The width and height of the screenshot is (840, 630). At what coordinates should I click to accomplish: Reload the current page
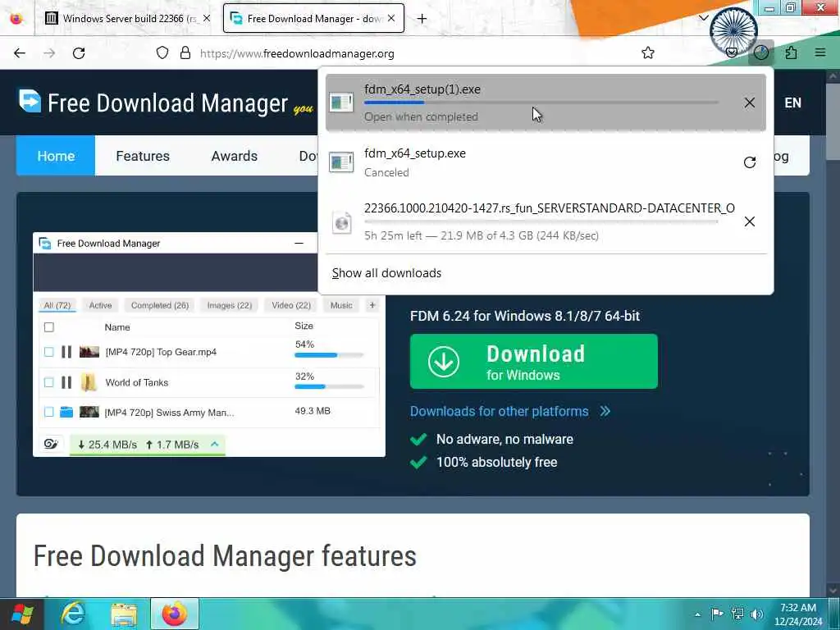(x=79, y=52)
